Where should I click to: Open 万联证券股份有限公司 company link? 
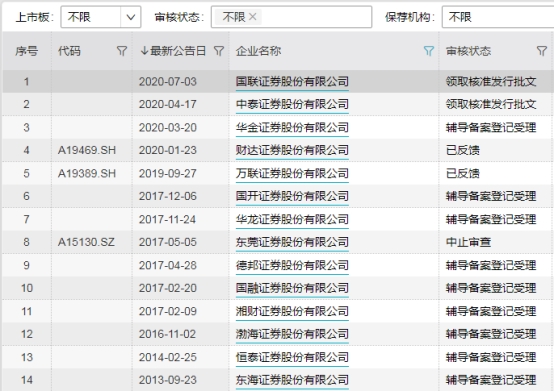(292, 173)
